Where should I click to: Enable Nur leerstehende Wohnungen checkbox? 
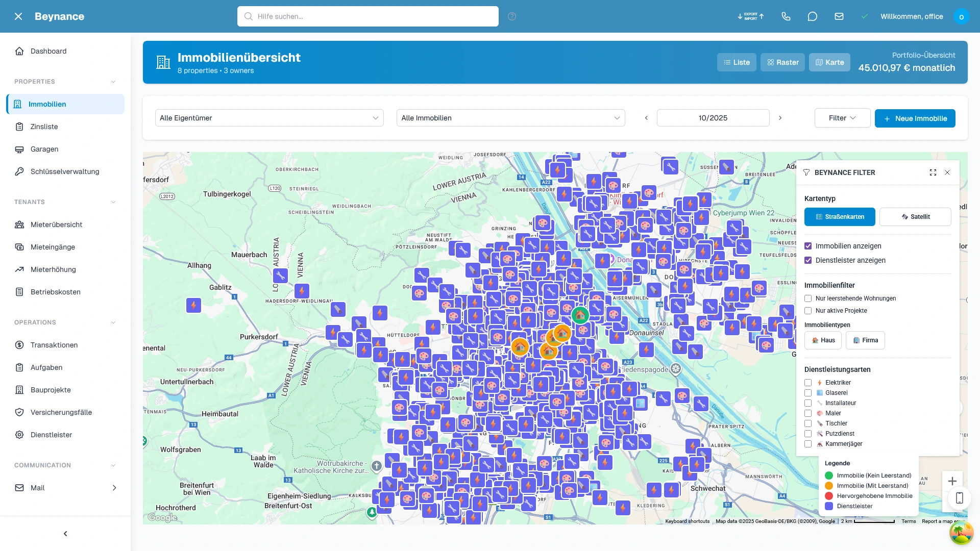coord(808,298)
